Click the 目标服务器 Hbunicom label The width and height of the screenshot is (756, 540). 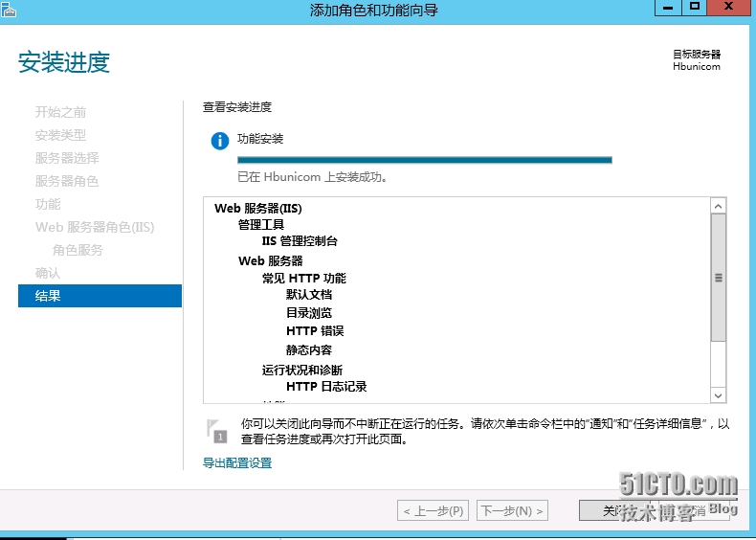[x=697, y=60]
